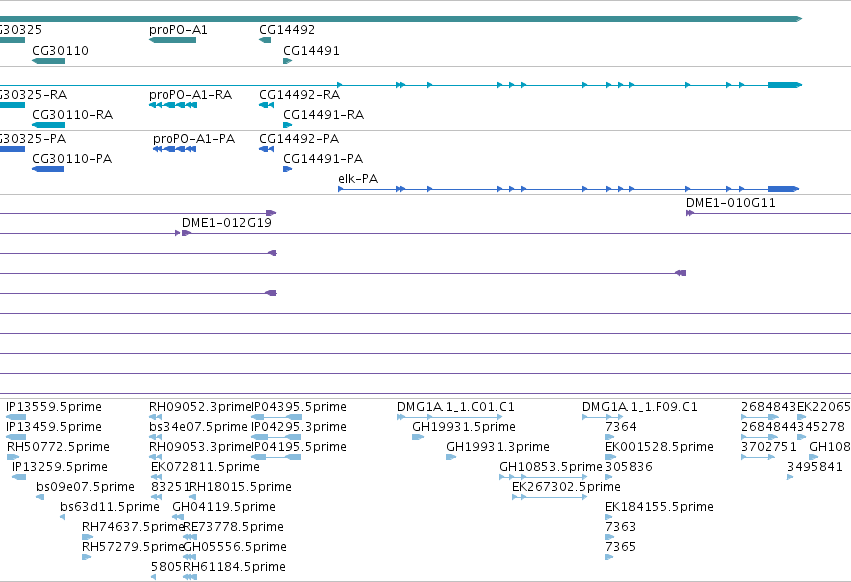Select the EK072811.5prime EST
851x582 pixels.
(156, 477)
